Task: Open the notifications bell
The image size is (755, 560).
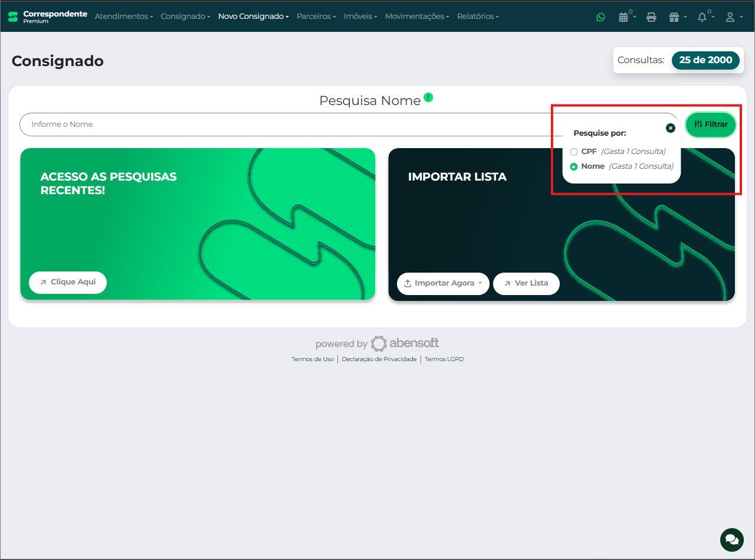Action: 703,17
